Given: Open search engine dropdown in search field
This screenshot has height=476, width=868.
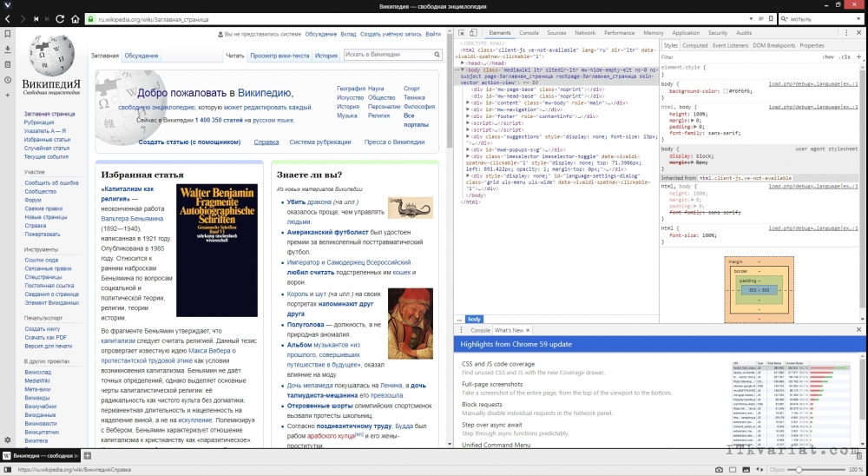Looking at the screenshot, I should pyautogui.click(x=785, y=19).
